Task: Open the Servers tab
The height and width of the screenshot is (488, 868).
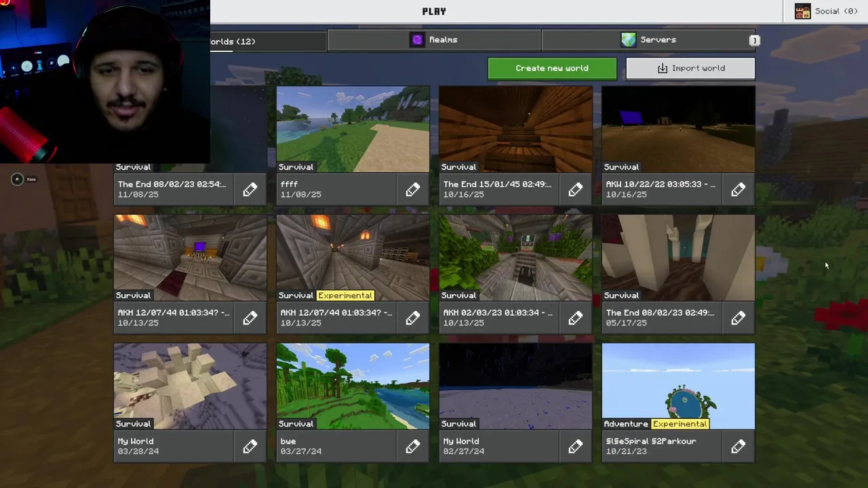Action: (650, 40)
